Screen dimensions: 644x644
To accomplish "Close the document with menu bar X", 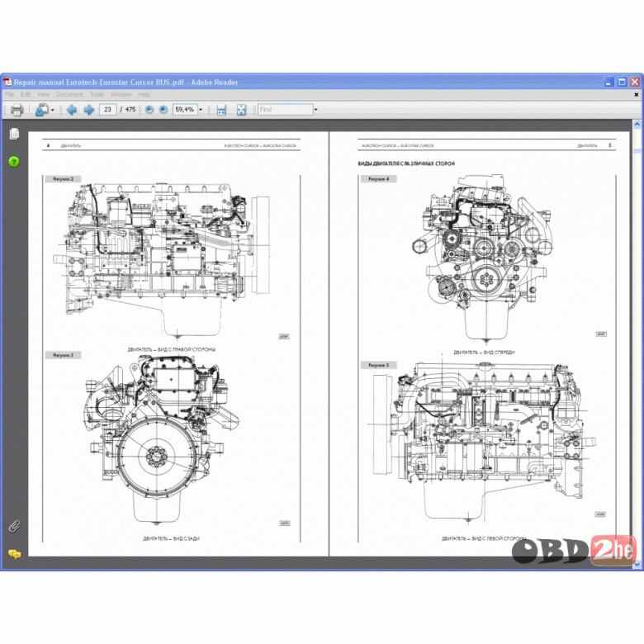I will pos(637,94).
